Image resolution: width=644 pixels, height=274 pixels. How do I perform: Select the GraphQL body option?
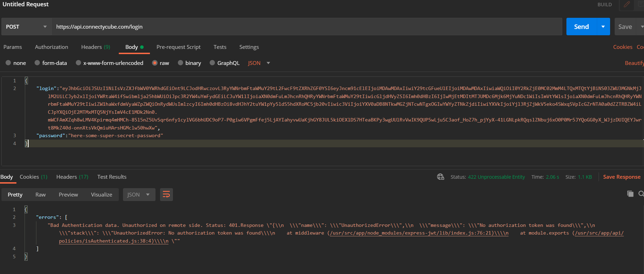tap(212, 63)
